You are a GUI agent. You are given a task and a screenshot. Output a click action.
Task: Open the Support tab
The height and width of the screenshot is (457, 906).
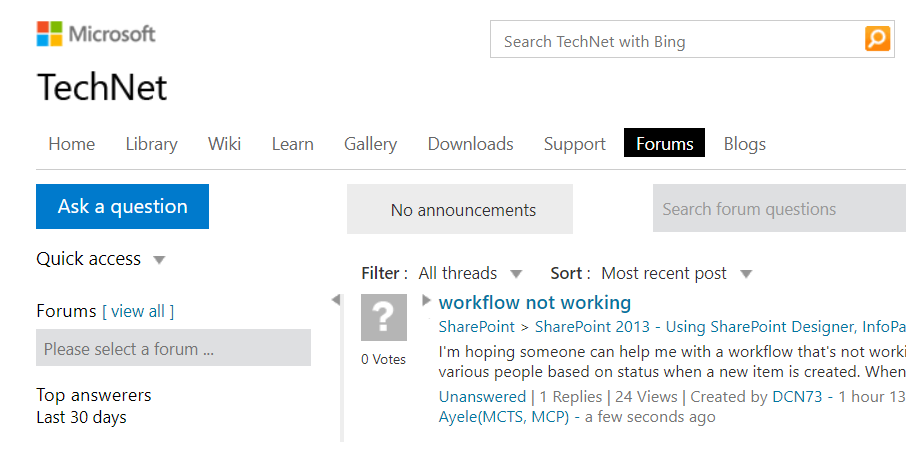point(574,143)
